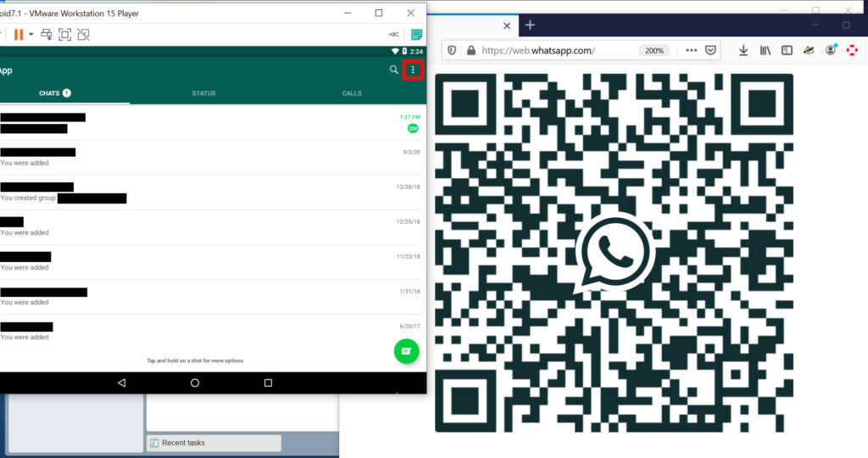
Task: Close the Firefox tab with its X
Action: 507,25
